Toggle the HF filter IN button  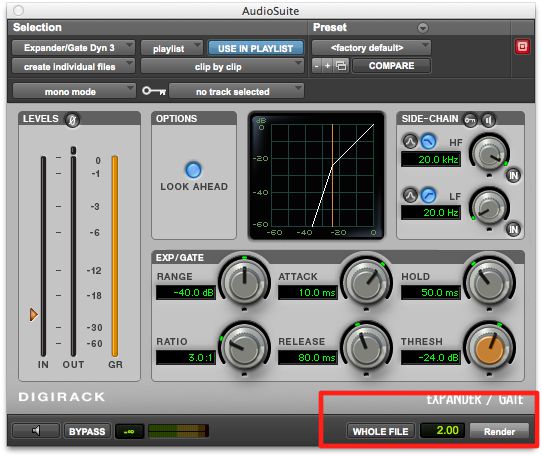click(513, 176)
